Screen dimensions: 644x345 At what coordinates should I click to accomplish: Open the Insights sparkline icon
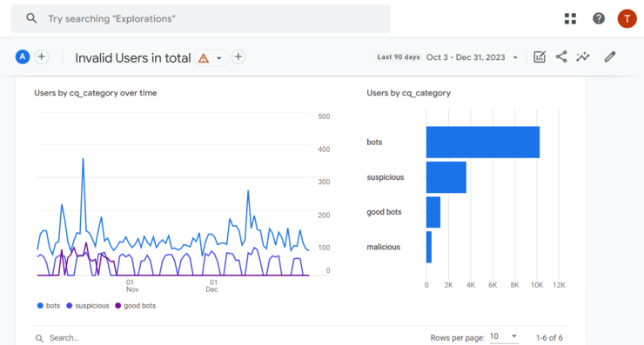(583, 57)
